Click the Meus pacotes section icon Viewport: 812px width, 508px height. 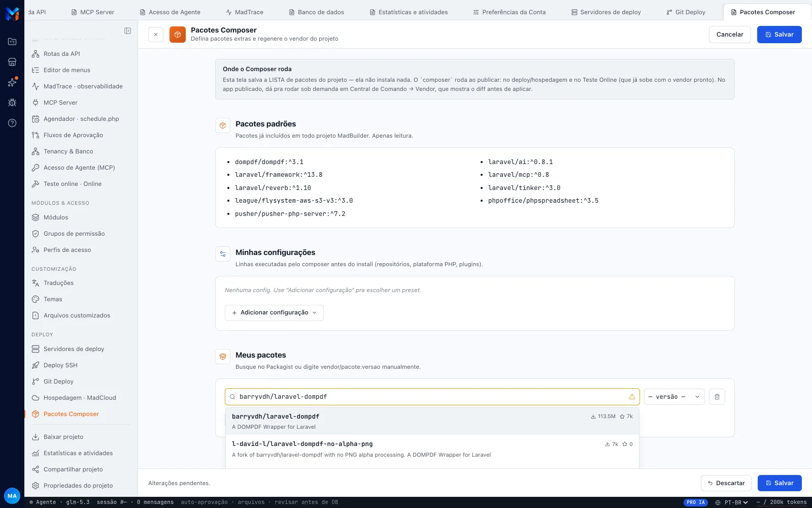point(223,357)
